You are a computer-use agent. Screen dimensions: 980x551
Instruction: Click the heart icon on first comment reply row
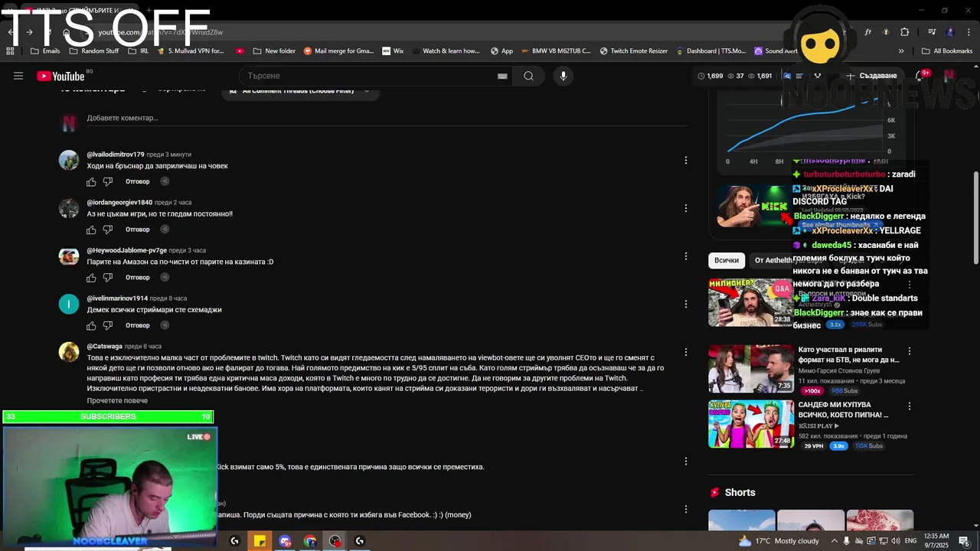tap(165, 181)
